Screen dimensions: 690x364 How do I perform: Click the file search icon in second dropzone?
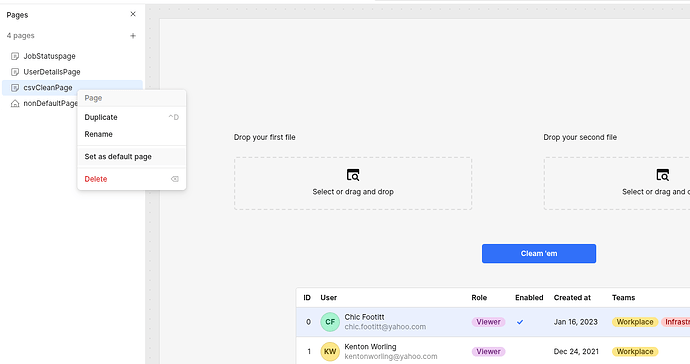click(663, 175)
